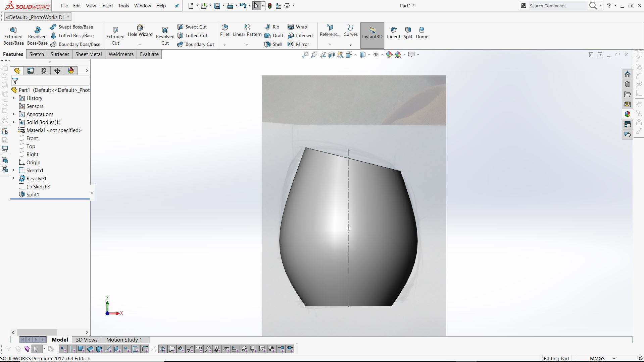Screen dimensions: 644x362
Task: Select Material not specified item
Action: (x=50, y=130)
